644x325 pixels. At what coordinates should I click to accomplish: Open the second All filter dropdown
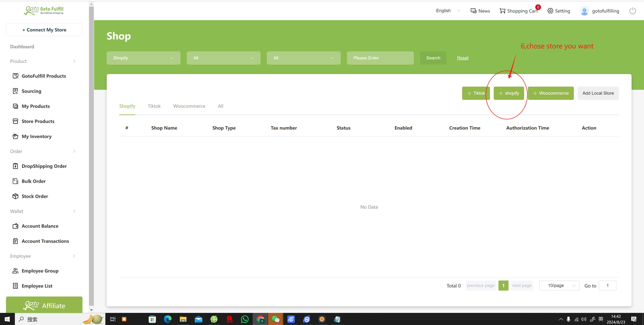coord(304,58)
